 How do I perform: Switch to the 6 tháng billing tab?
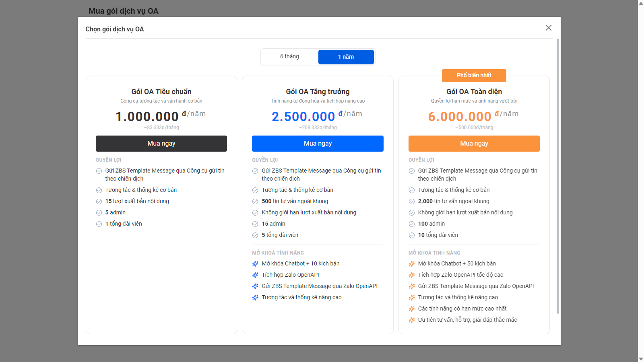coord(289,57)
